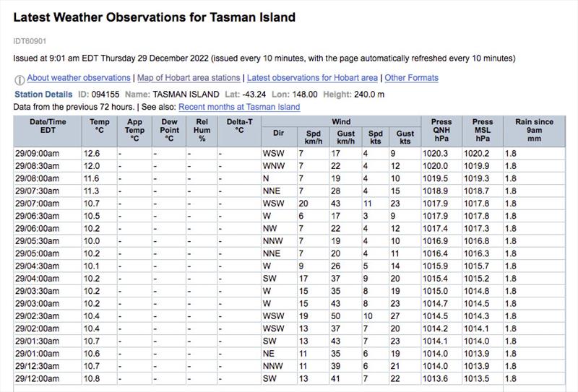Click the Gust km/h column header

coord(346,137)
